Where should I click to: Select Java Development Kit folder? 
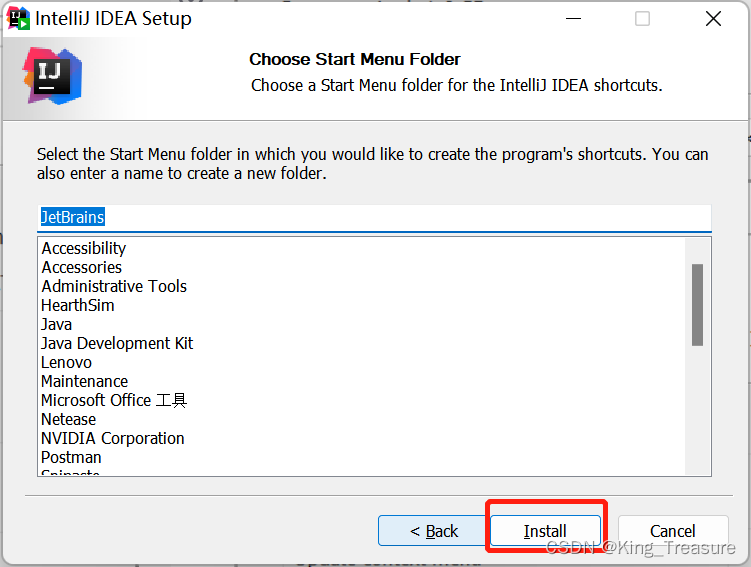pos(117,343)
